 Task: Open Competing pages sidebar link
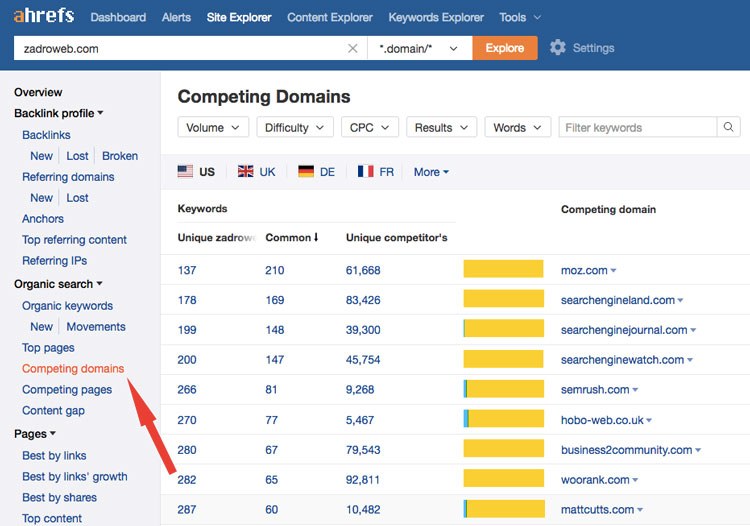67,390
